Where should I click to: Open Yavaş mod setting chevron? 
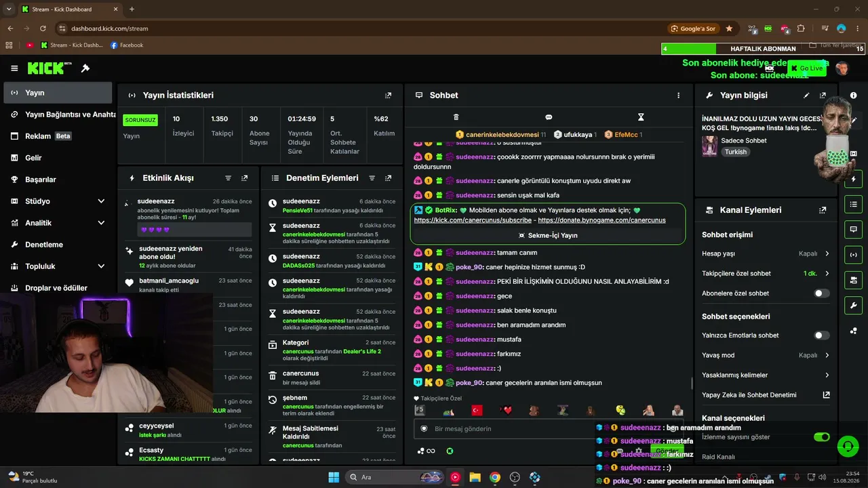827,355
